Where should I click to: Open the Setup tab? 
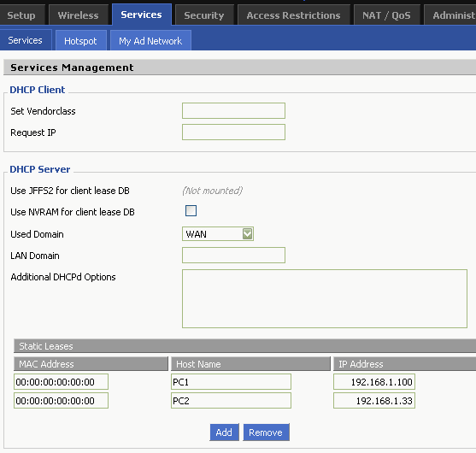pyautogui.click(x=22, y=15)
